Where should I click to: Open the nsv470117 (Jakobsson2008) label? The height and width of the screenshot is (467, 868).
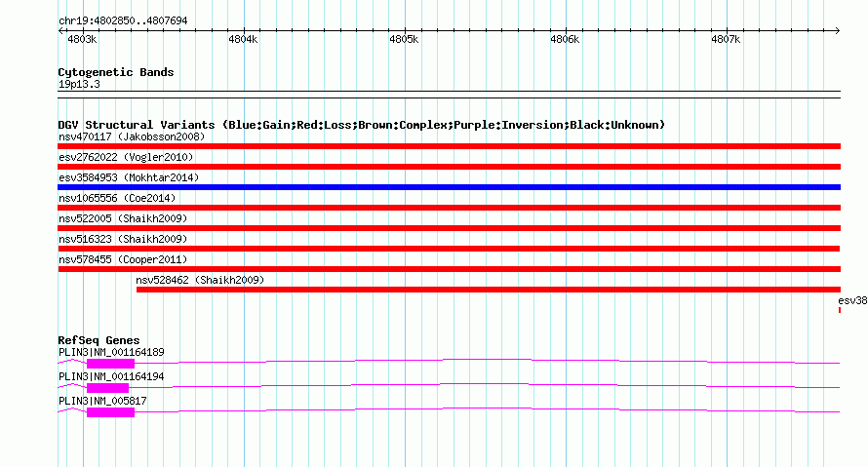pyautogui.click(x=132, y=136)
